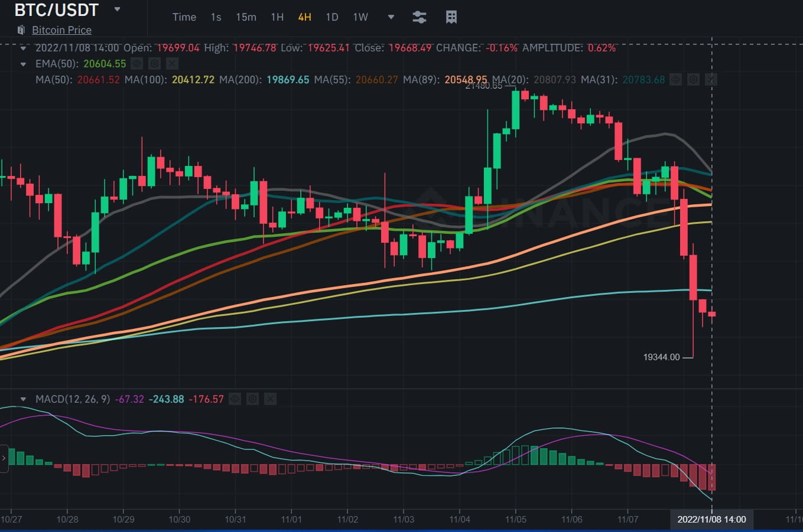
Task: Click the 2022/11/08 14:00 timestamp marker
Action: coord(711,519)
